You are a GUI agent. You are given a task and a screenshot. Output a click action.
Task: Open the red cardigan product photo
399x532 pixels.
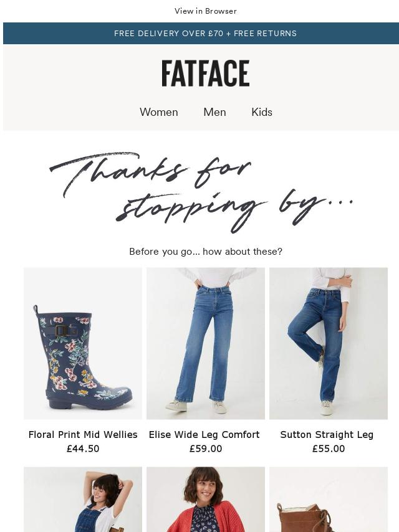(206, 500)
